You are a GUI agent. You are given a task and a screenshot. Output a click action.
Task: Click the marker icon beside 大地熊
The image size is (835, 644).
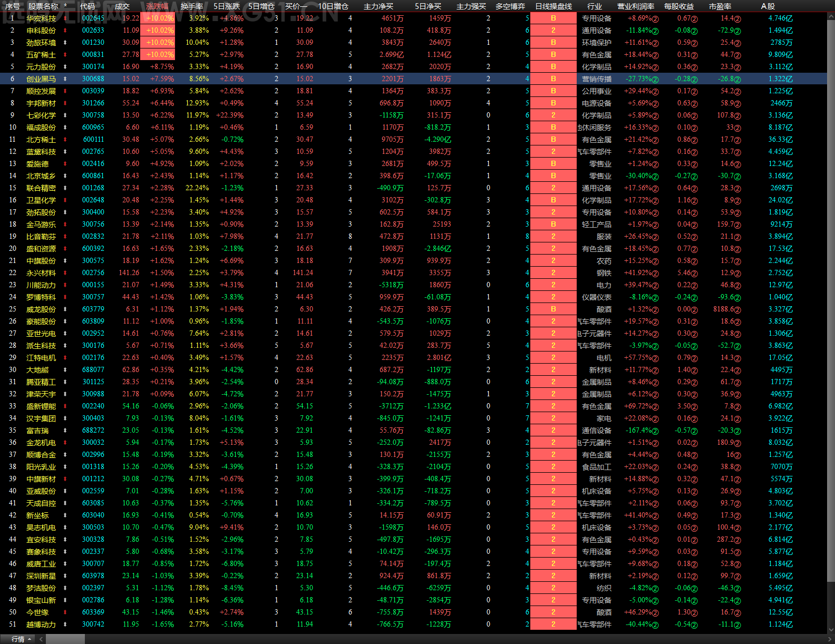tap(65, 370)
